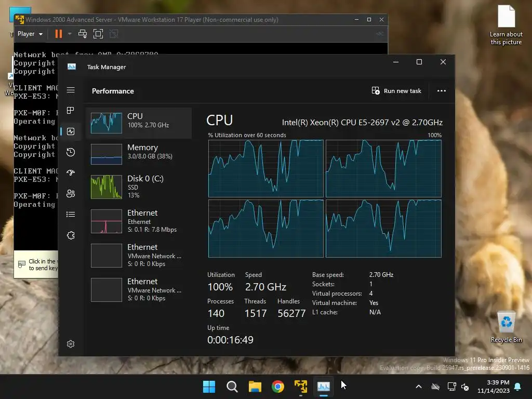
Task: Click the Virtual machine: Yes value
Action: (374, 303)
